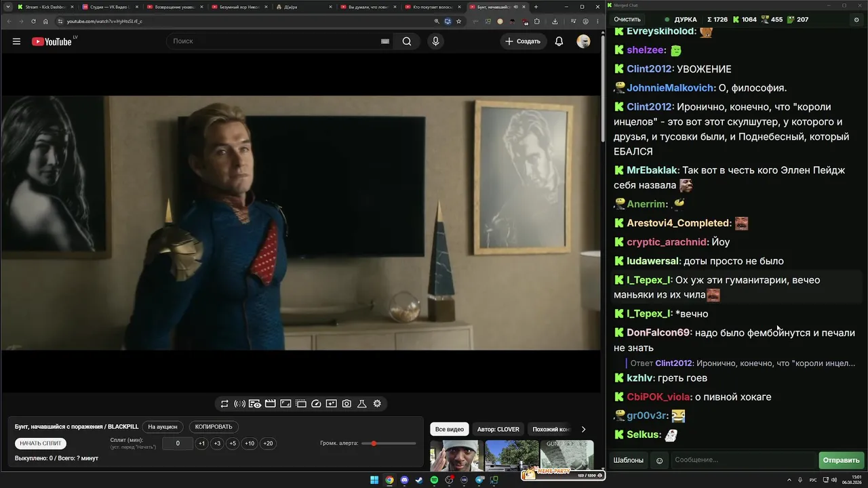Click the clapperboard icon in player toolbar

270,404
